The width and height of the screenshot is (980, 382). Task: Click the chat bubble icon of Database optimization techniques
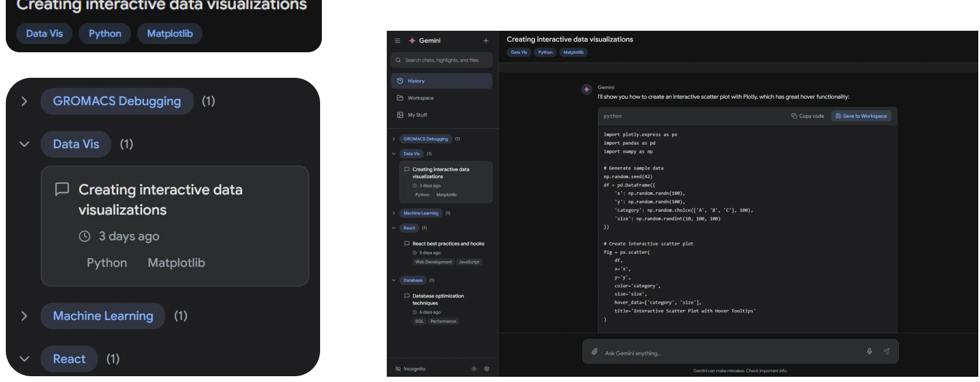(x=406, y=296)
